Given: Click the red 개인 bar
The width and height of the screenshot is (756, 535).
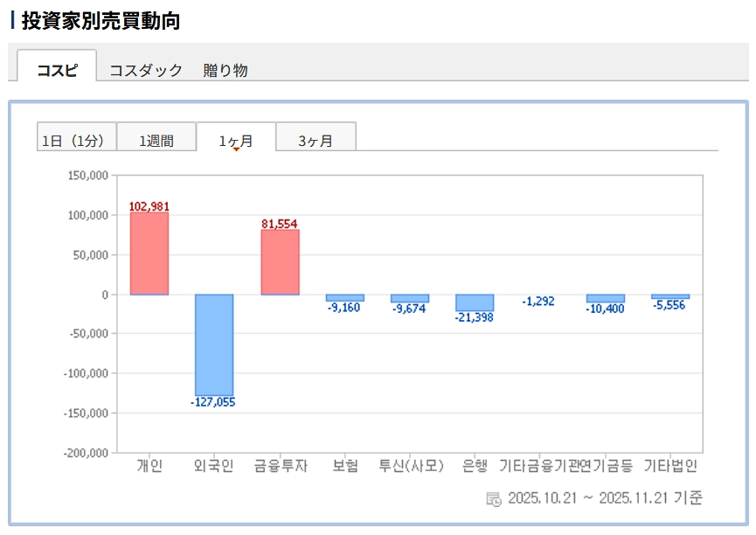Looking at the screenshot, I should [x=149, y=254].
